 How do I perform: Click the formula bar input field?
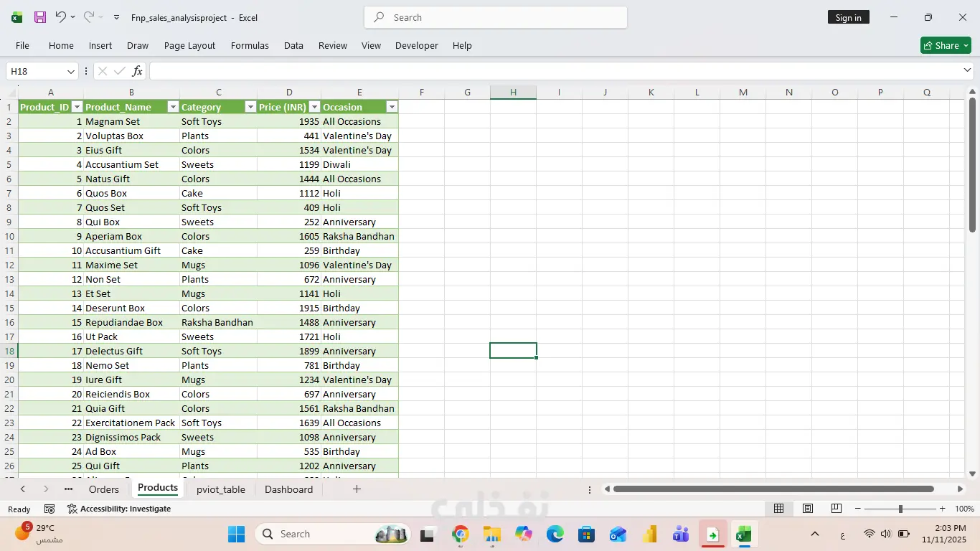coord(555,71)
